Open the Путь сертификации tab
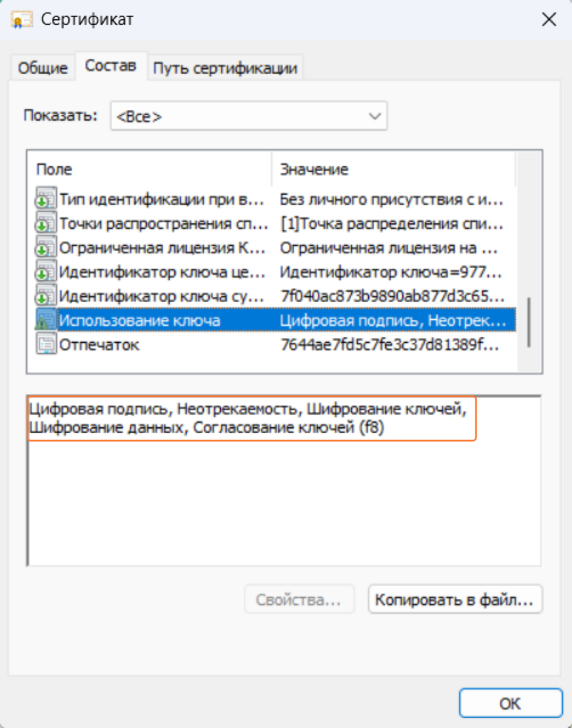This screenshot has height=728, width=572. point(225,68)
